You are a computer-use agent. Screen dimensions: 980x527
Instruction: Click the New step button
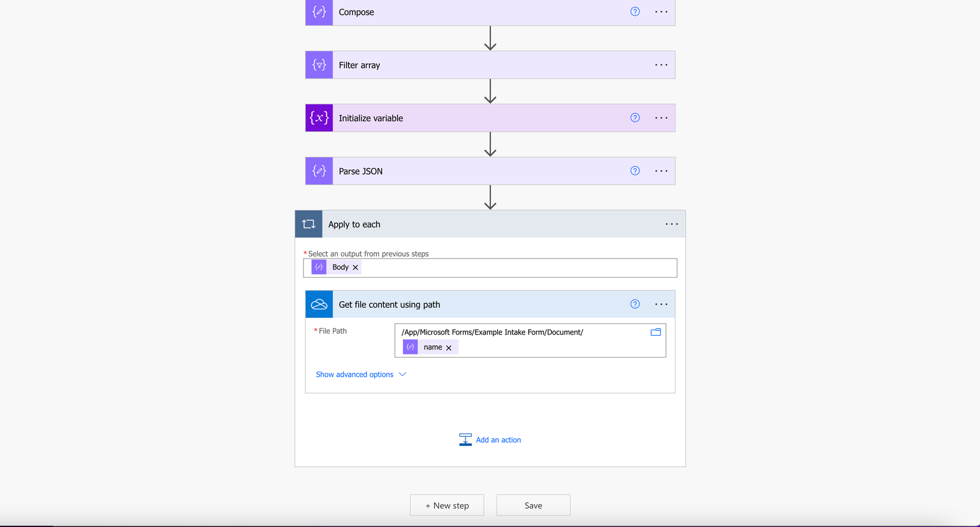(x=447, y=505)
